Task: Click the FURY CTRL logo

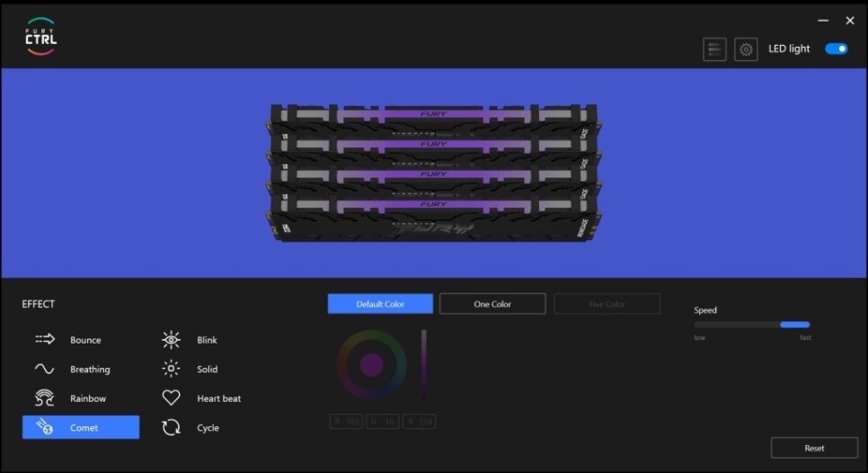Action: coord(40,36)
